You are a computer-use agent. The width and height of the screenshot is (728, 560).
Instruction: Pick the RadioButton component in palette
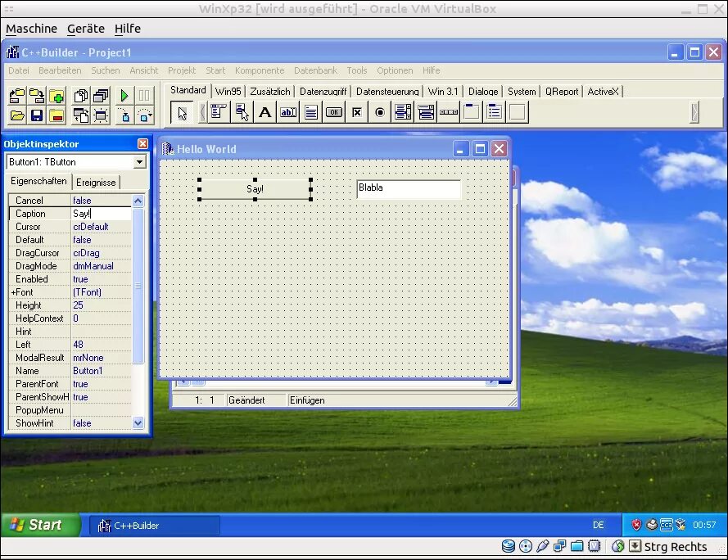tap(380, 112)
